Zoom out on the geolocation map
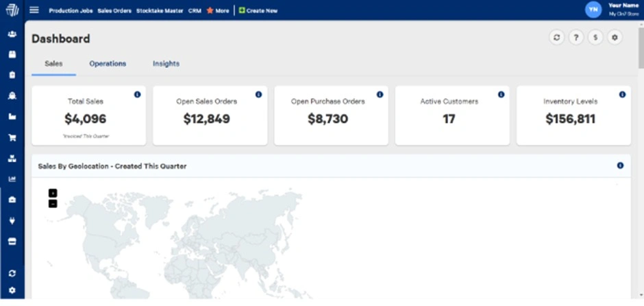This screenshot has width=644, height=306. tap(53, 203)
